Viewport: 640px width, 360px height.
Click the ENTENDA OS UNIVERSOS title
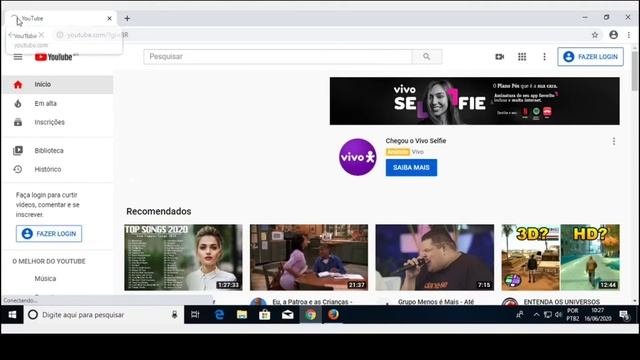[562, 302]
